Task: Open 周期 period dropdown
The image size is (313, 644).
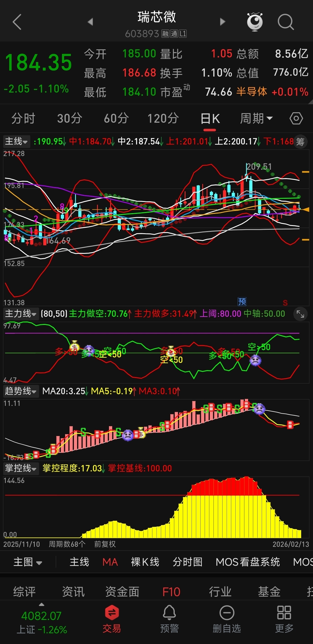Action: [x=256, y=118]
